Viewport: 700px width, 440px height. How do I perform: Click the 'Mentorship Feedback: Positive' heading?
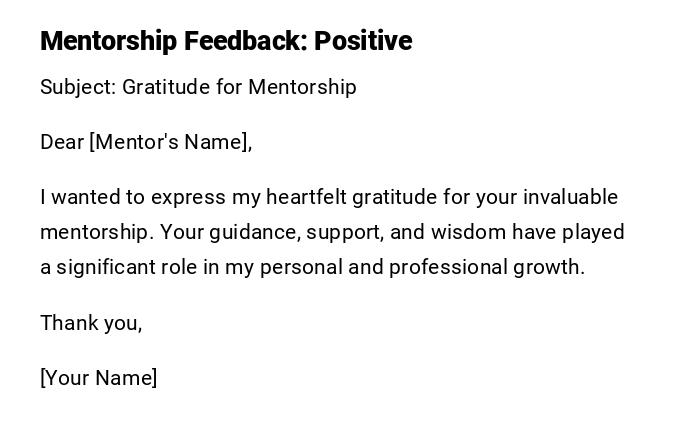coord(225,41)
